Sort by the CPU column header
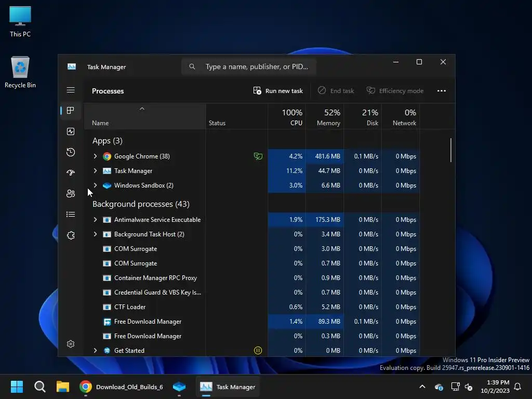This screenshot has height=399, width=532. 287,116
